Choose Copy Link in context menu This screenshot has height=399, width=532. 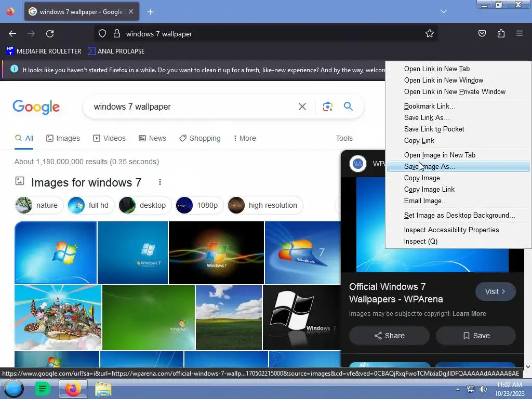pos(458,140)
